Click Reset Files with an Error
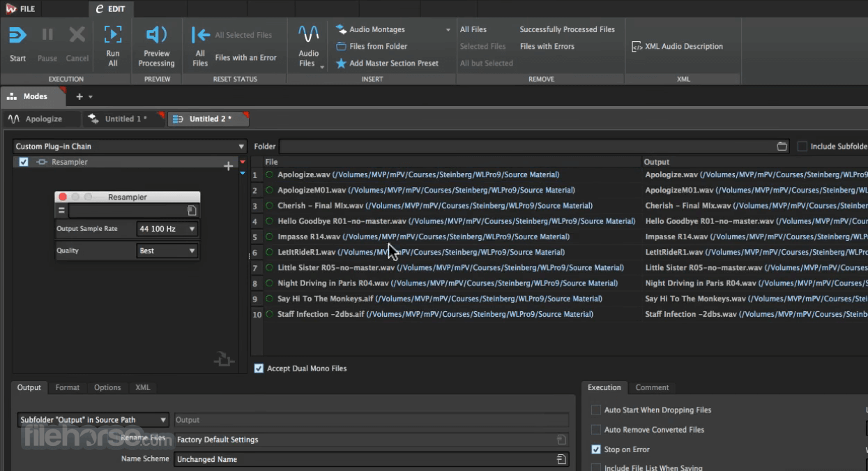Viewport: 868px width, 471px height. click(245, 58)
